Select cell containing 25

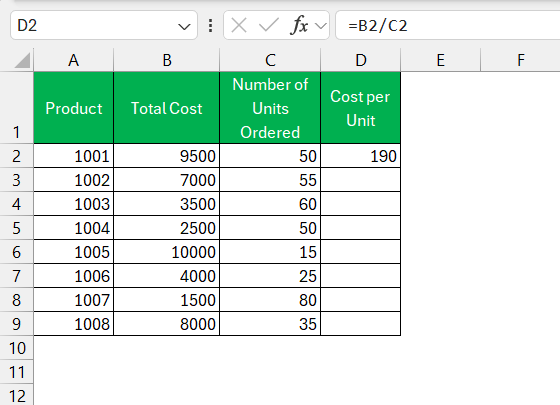pos(270,276)
